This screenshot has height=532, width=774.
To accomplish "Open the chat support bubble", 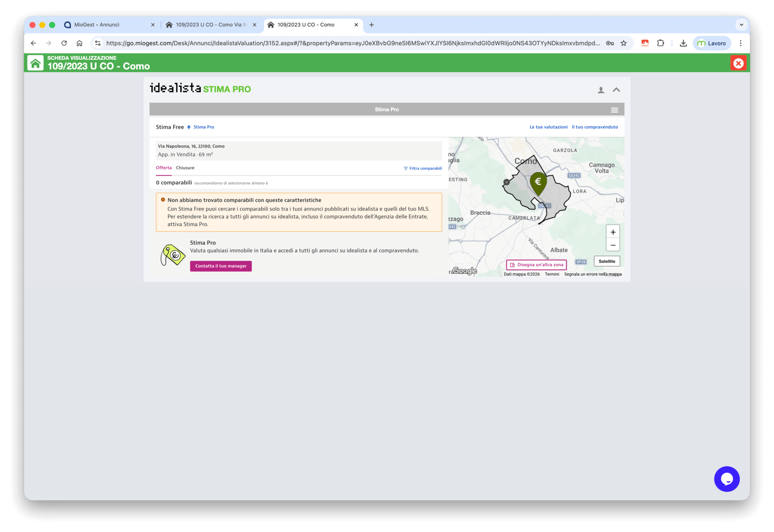I will click(x=727, y=479).
